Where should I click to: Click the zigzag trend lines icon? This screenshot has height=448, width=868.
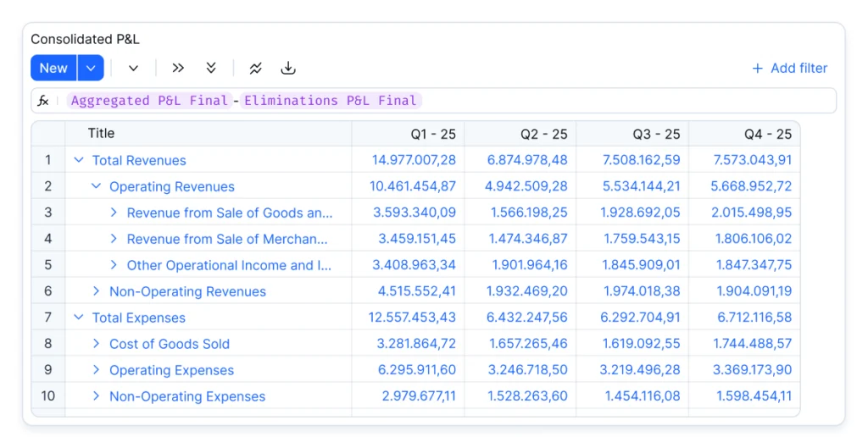point(255,69)
